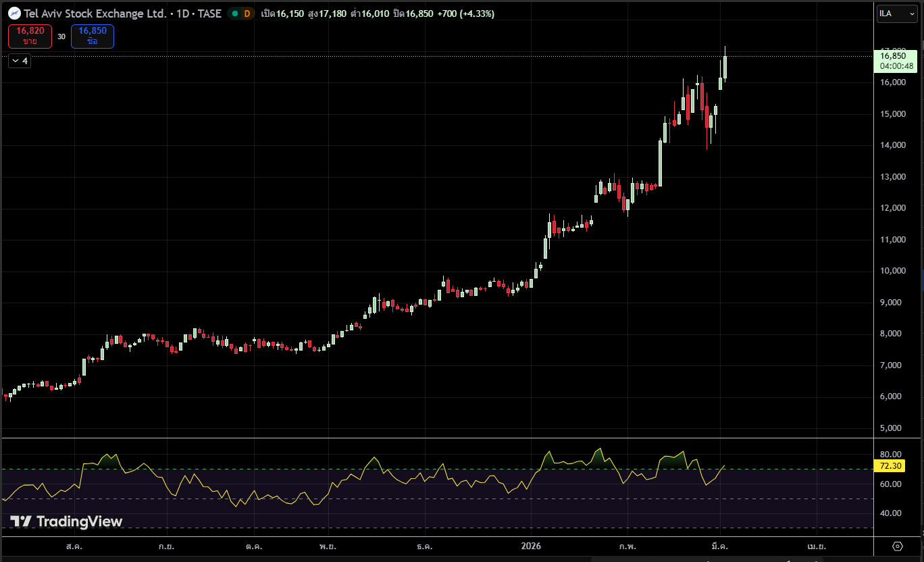Click the red 16,820 sell (ขาย) button

pyautogui.click(x=30, y=36)
